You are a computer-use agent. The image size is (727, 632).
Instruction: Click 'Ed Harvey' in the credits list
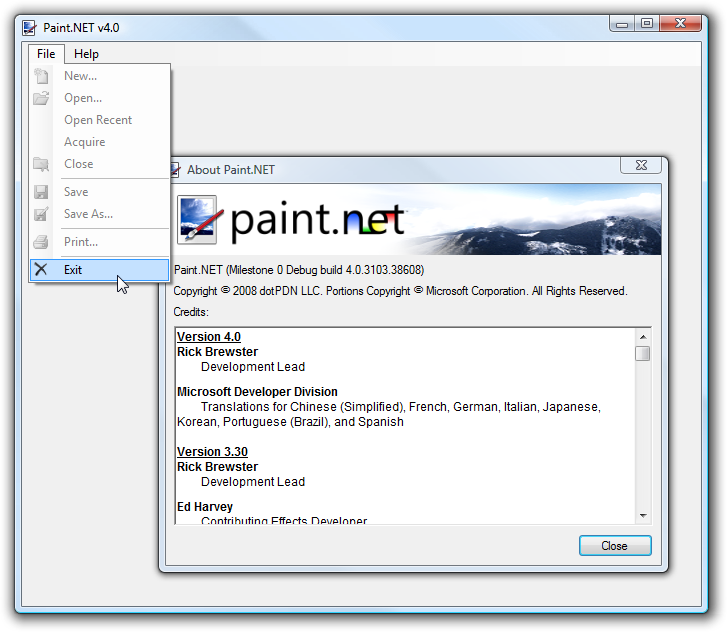[x=205, y=507]
